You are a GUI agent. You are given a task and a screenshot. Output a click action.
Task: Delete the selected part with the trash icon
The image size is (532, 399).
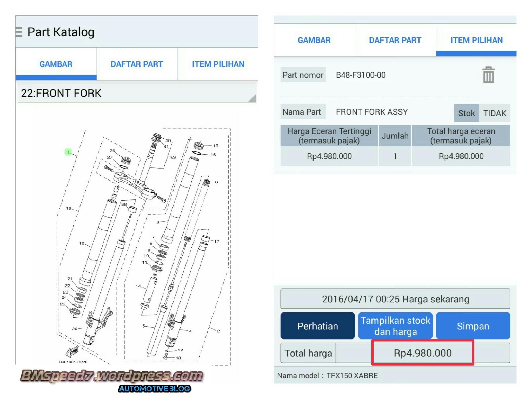(488, 75)
